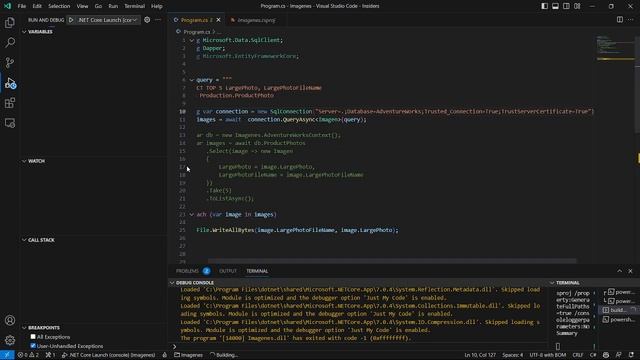Click the forwarded ports status bar item
Screen dimensions: 640x360
pyautogui.click(x=50, y=355)
